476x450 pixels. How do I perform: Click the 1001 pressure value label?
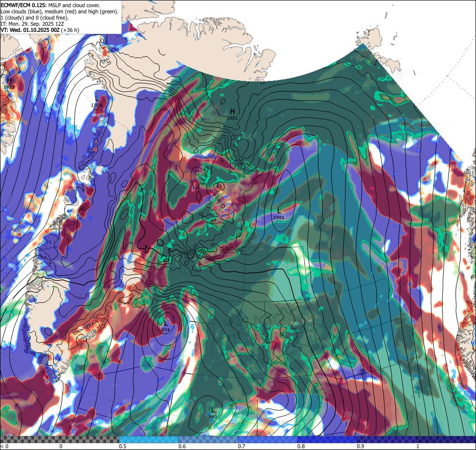click(278, 218)
